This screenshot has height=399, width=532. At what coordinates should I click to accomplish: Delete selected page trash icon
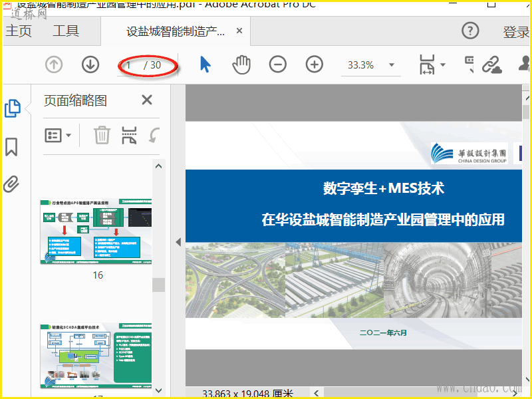point(102,135)
